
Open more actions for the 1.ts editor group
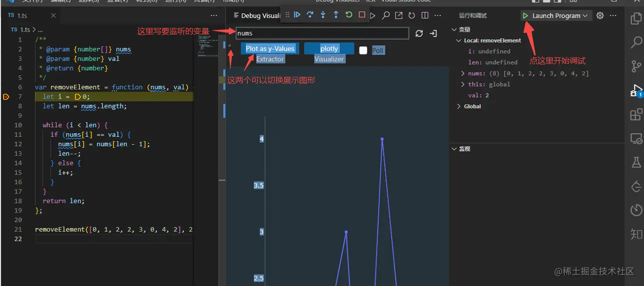point(214,16)
